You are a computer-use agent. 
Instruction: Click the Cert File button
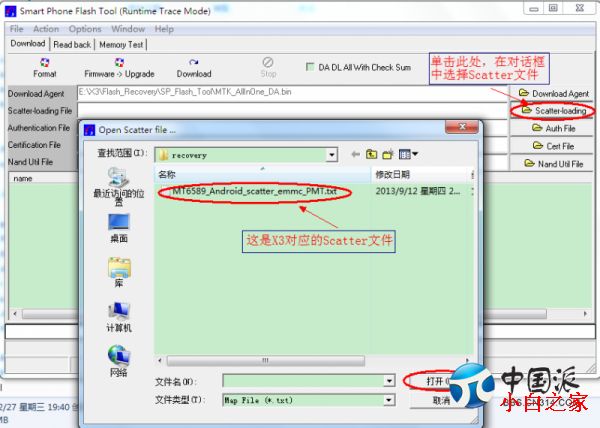[551, 146]
